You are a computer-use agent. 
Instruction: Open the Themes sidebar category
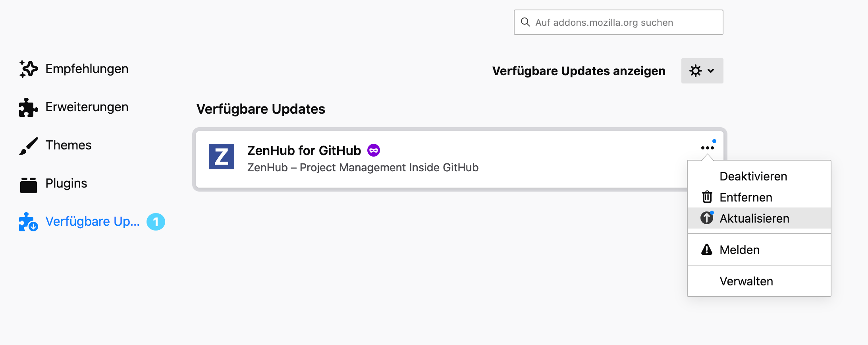[68, 145]
